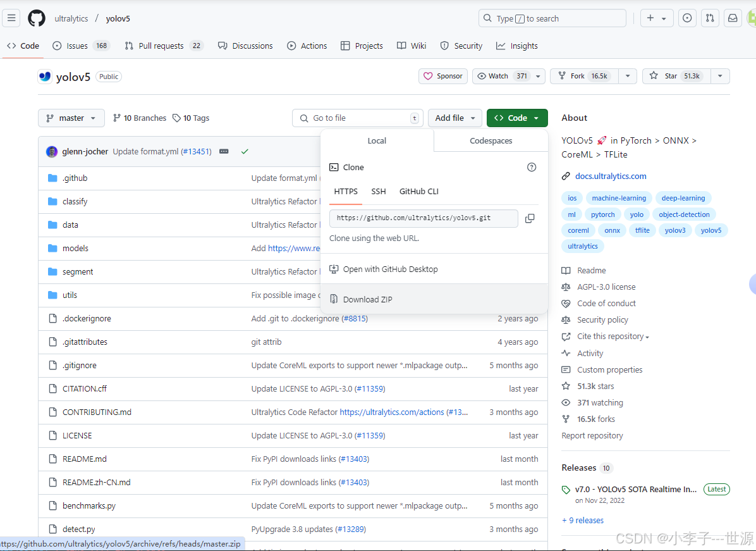The height and width of the screenshot is (551, 756).
Task: Select the clone URL text field
Action: (424, 218)
